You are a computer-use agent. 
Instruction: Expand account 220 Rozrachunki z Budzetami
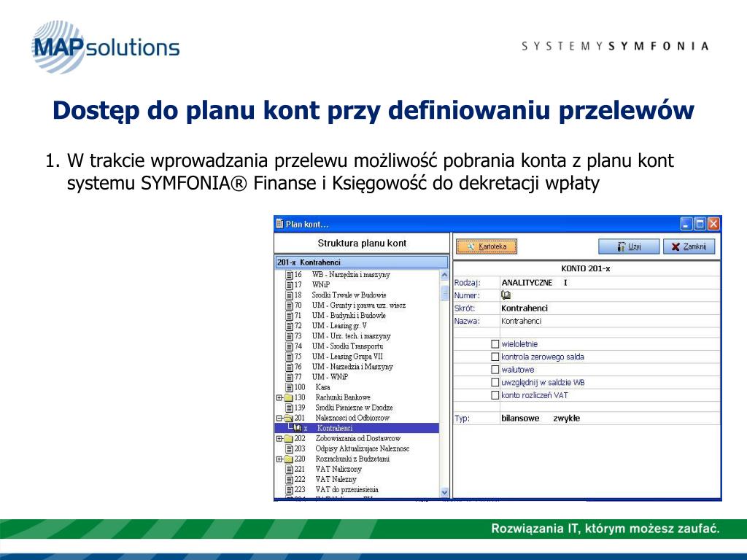[x=279, y=459]
